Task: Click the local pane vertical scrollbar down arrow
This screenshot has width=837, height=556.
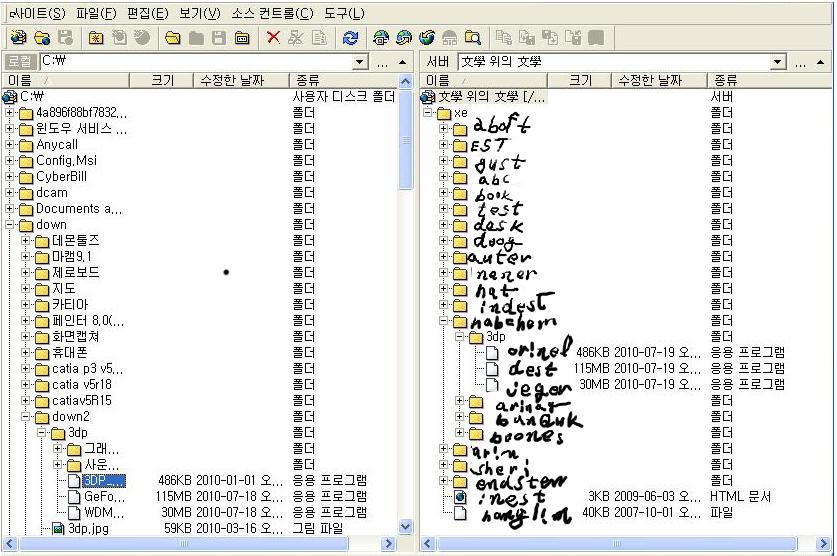Action: click(x=406, y=526)
